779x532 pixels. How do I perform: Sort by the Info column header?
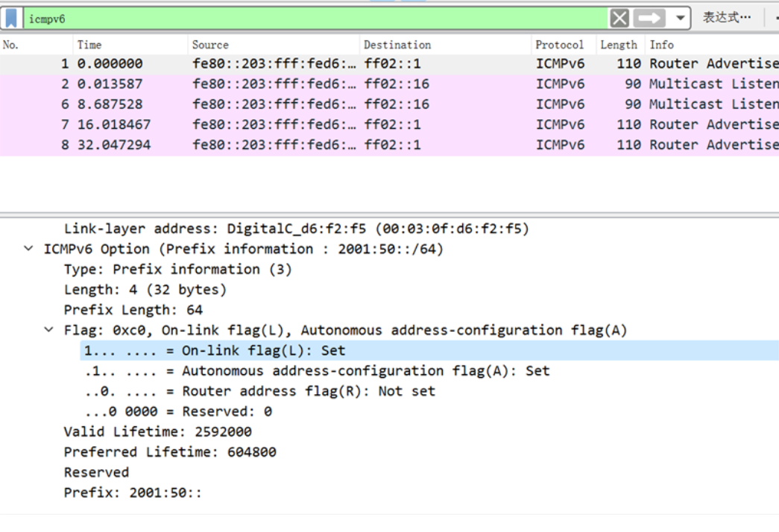point(661,45)
